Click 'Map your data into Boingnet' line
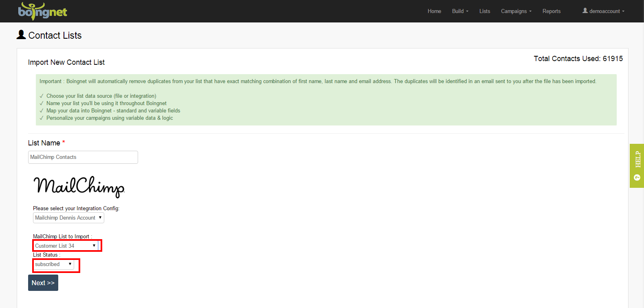The image size is (644, 308). tap(113, 111)
